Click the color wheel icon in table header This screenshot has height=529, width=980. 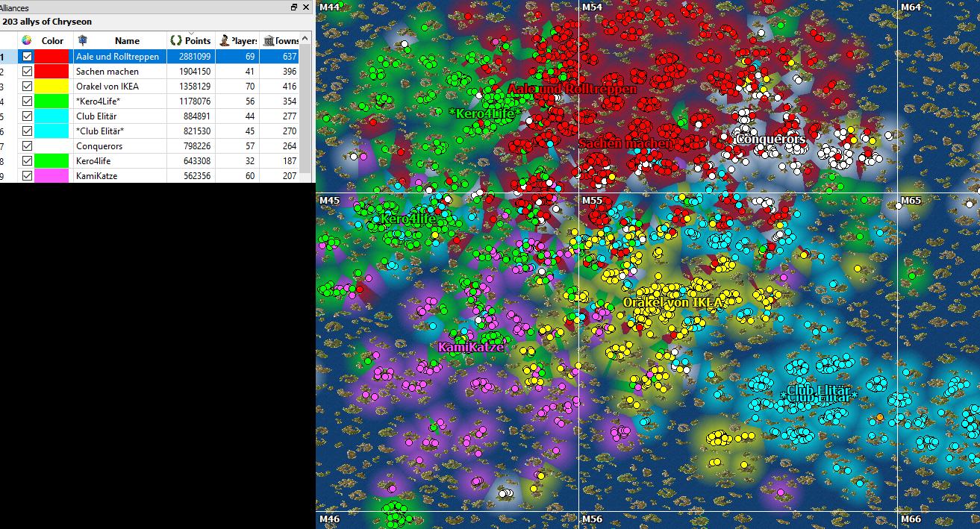click(x=27, y=40)
